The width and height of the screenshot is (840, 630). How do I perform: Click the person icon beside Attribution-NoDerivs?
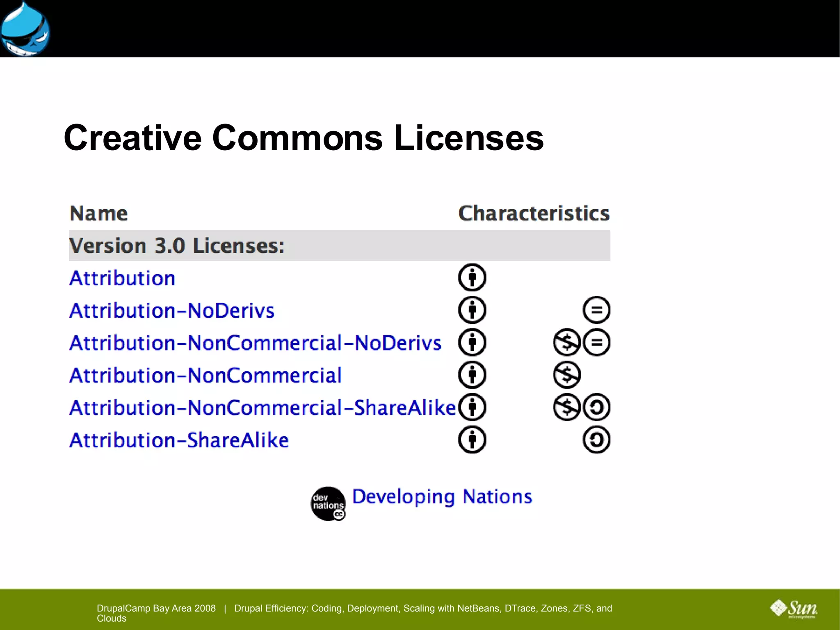tap(472, 310)
